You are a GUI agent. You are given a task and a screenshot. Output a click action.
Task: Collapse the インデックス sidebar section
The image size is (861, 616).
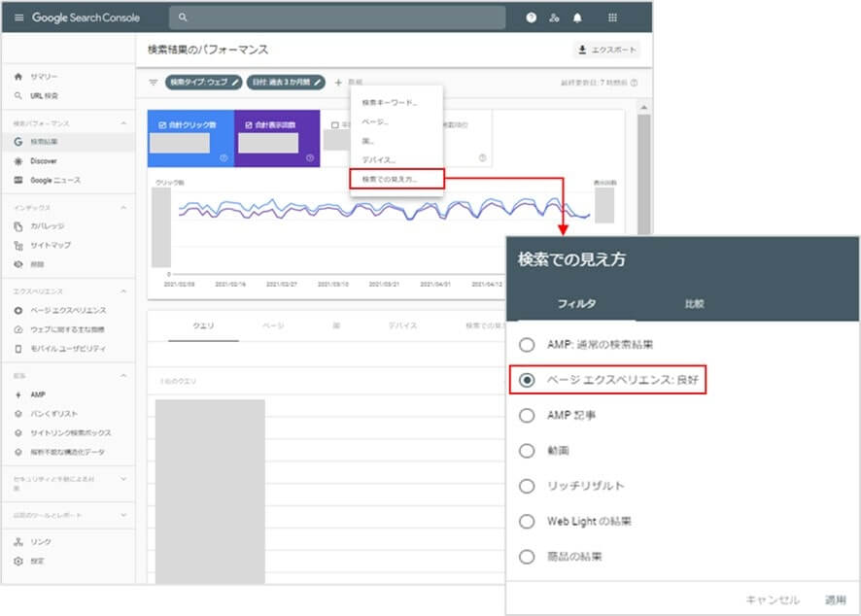[122, 208]
